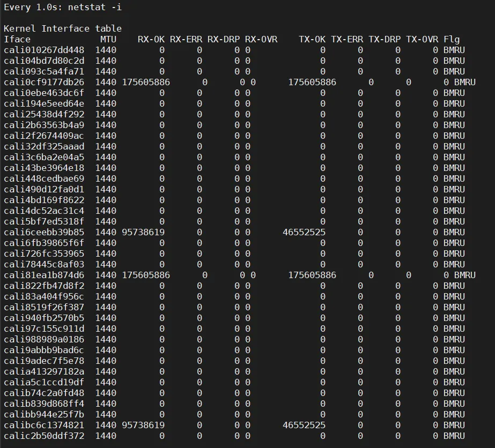
Task: Click MTU value 1440 in calic2b50ddf372 row
Action: (106, 436)
